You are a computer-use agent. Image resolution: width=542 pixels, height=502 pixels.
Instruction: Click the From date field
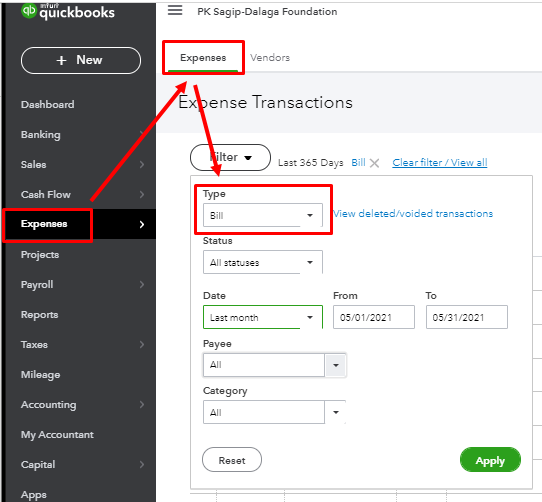(374, 317)
